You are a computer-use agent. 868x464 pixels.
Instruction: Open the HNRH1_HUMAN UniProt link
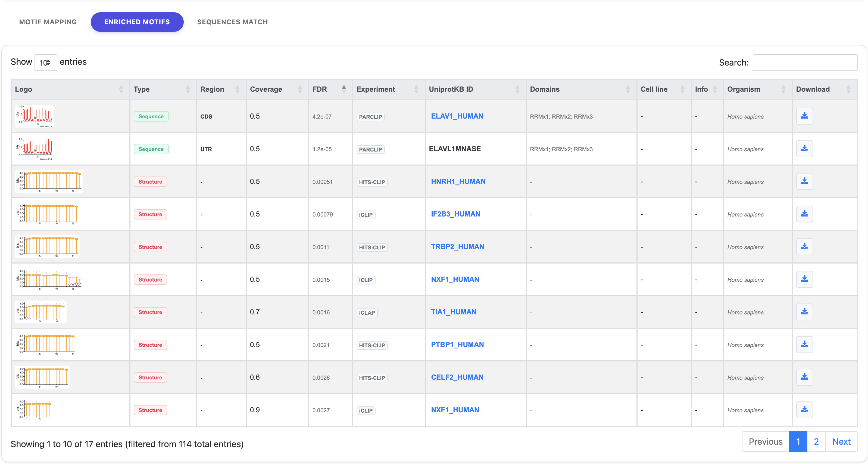point(458,181)
